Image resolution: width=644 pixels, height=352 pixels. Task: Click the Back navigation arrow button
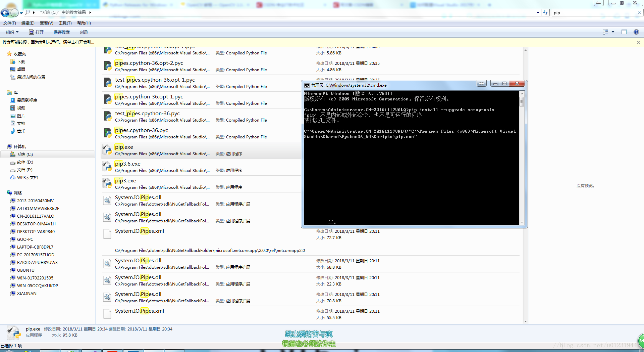coord(5,13)
